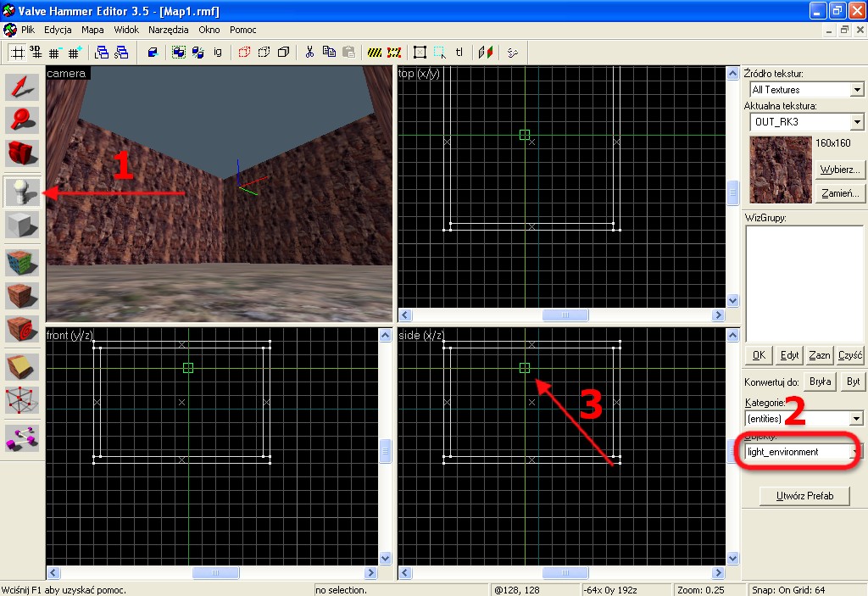This screenshot has width=868, height=596.
Task: Select the Vertex Manipulation tool
Action: 22,400
